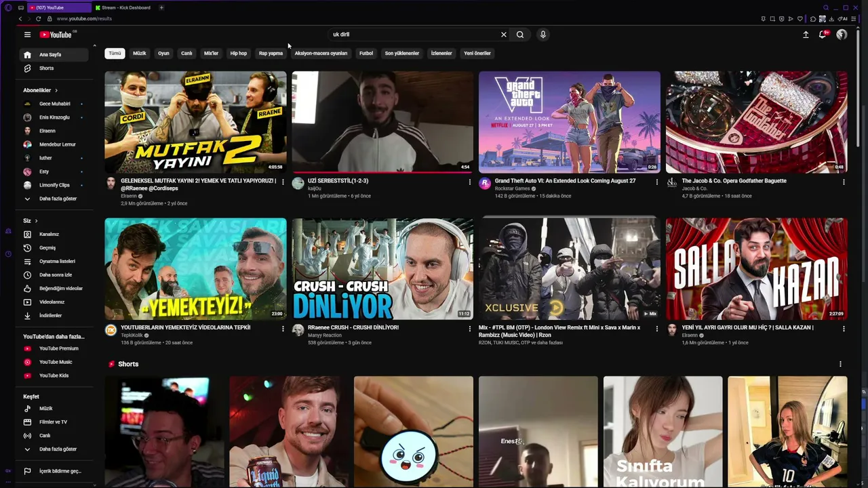This screenshot has width=868, height=488.
Task: Open Oynatma listeleri playlists
Action: click(54, 262)
